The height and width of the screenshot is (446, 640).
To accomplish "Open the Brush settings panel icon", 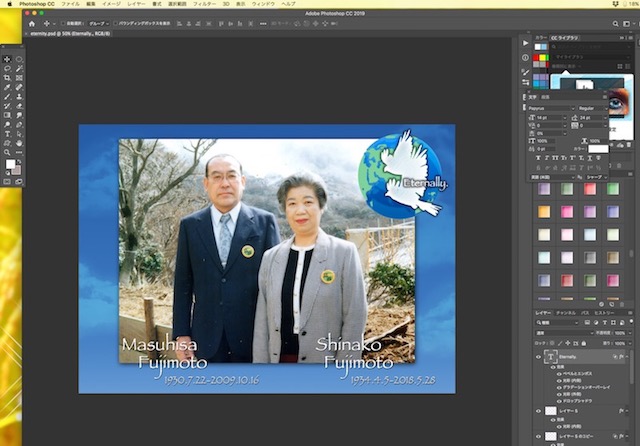I will [525, 72].
